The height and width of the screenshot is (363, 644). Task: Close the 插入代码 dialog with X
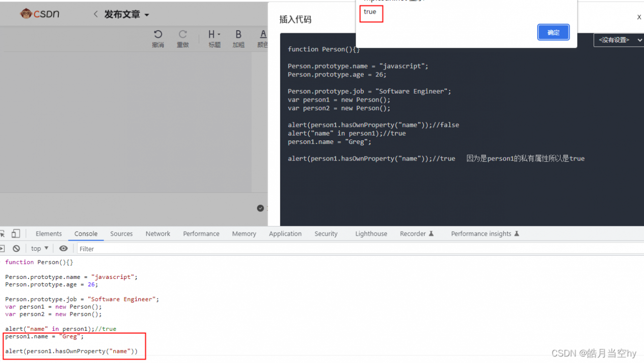639,17
